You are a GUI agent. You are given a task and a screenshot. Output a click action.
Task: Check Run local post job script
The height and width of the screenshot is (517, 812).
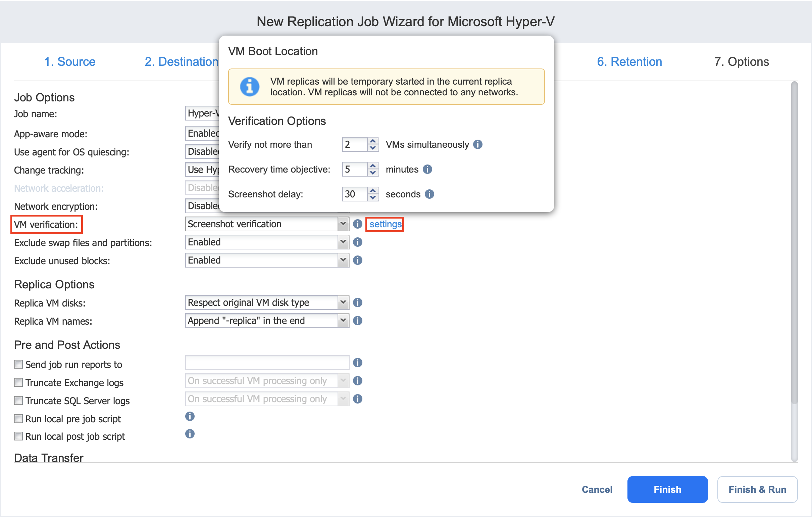tap(18, 436)
